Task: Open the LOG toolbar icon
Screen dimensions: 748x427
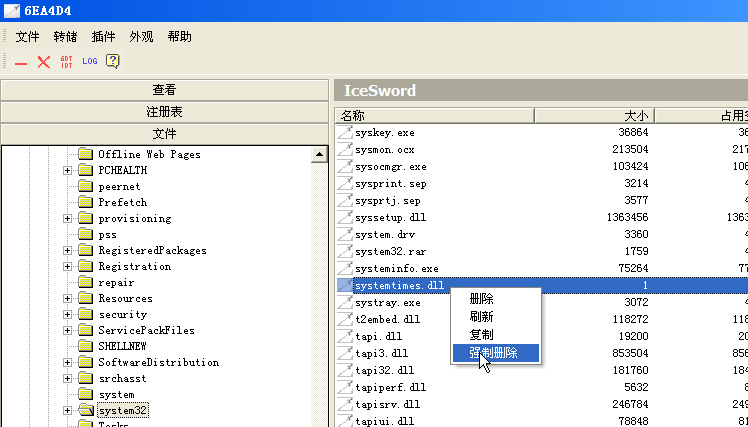Action: point(90,61)
